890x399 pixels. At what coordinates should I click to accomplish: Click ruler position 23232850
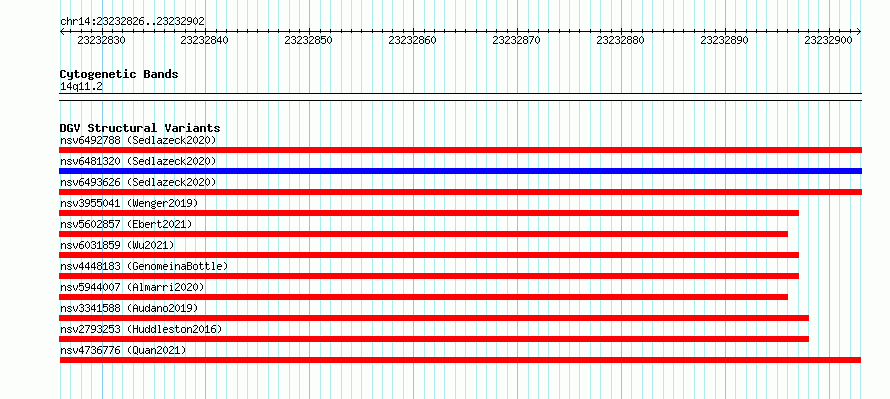click(309, 40)
